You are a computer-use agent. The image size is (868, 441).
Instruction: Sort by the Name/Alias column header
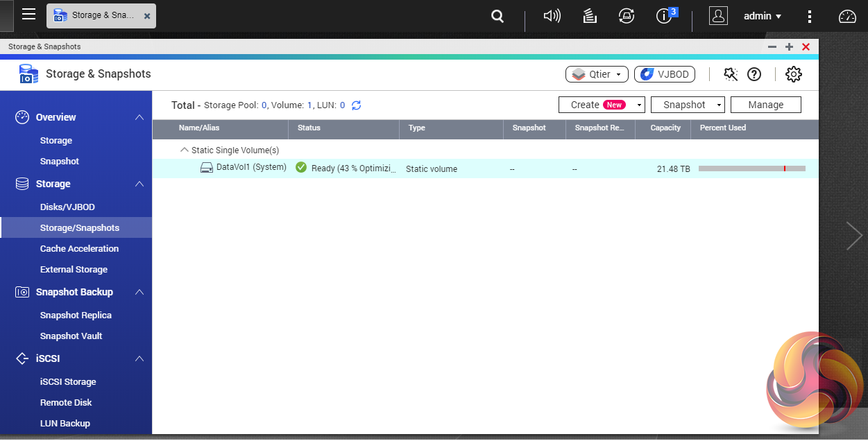click(x=199, y=128)
